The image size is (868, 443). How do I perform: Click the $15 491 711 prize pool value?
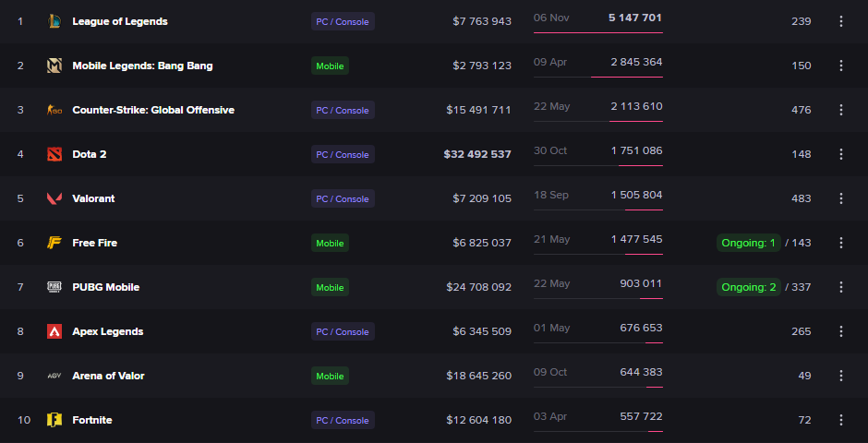(479, 110)
